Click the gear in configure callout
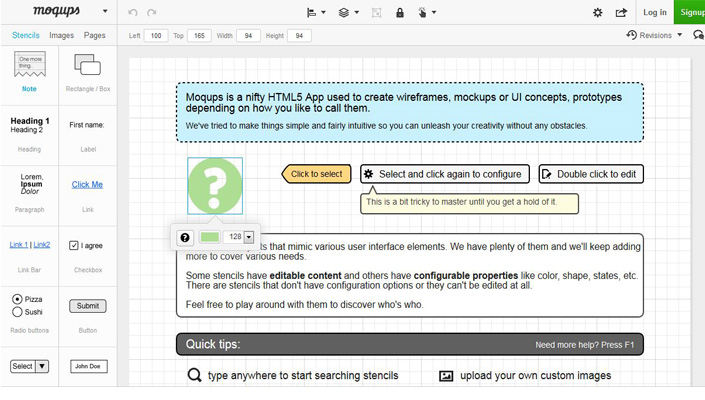Image resolution: width=705 pixels, height=400 pixels. tap(368, 174)
